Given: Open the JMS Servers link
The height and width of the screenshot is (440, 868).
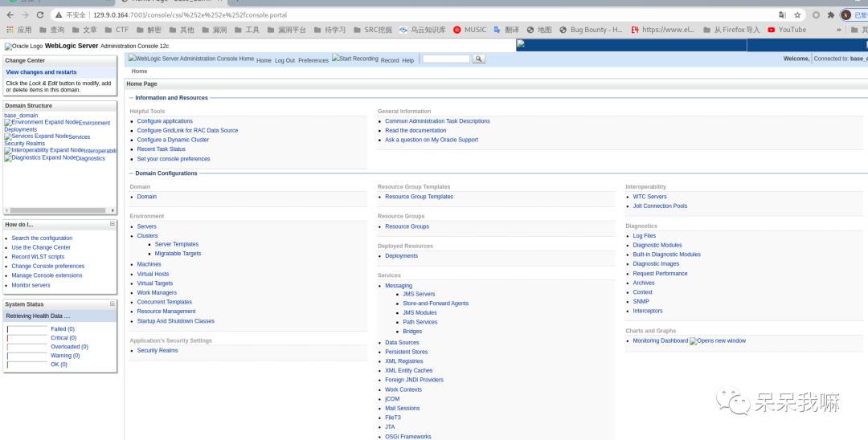Looking at the screenshot, I should 419,294.
